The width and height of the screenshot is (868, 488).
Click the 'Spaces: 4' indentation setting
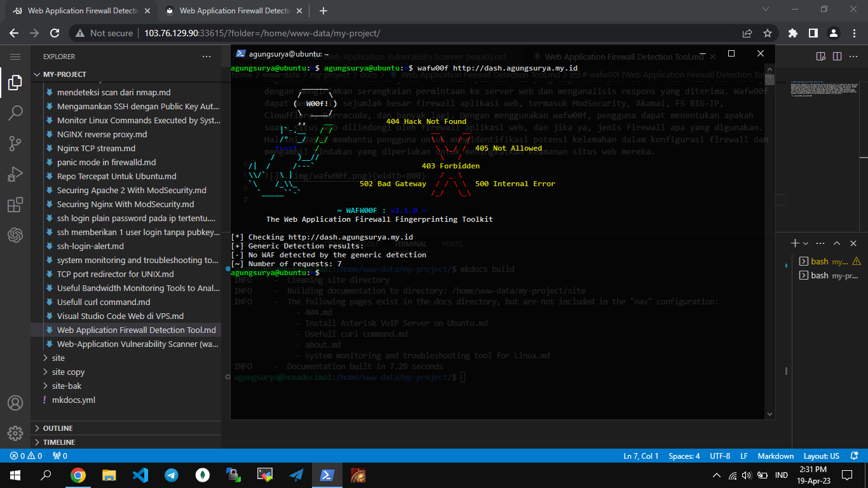[684, 456]
